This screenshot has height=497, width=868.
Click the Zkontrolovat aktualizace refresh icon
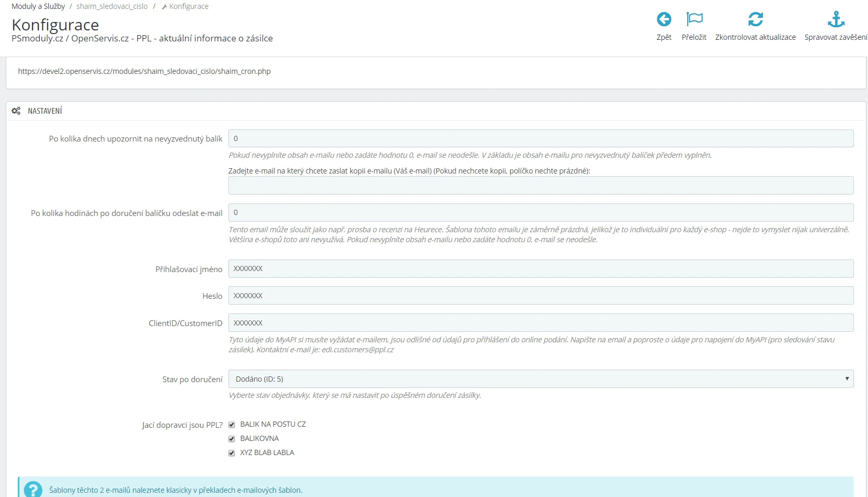755,19
